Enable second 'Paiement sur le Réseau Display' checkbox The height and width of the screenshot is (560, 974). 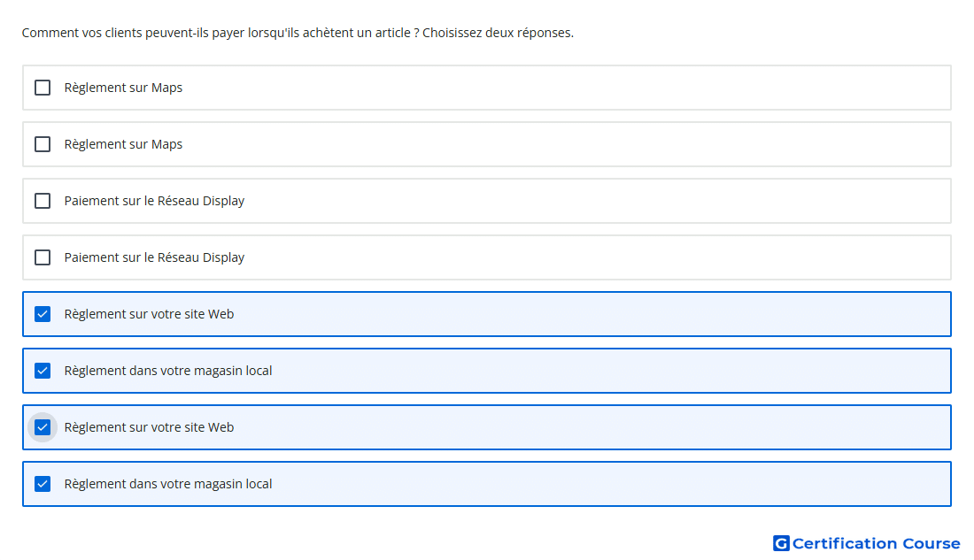43,257
